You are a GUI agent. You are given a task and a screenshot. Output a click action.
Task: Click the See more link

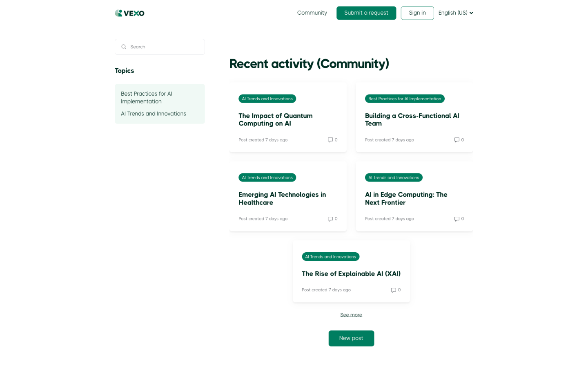pos(351,315)
